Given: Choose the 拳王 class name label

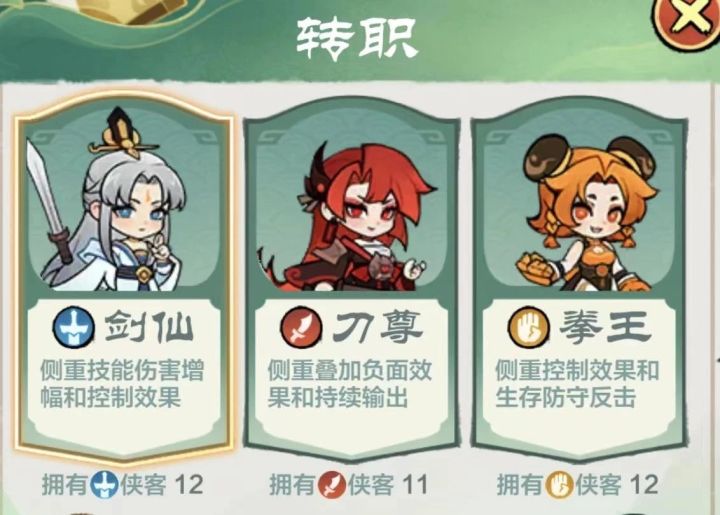Looking at the screenshot, I should point(605,327).
